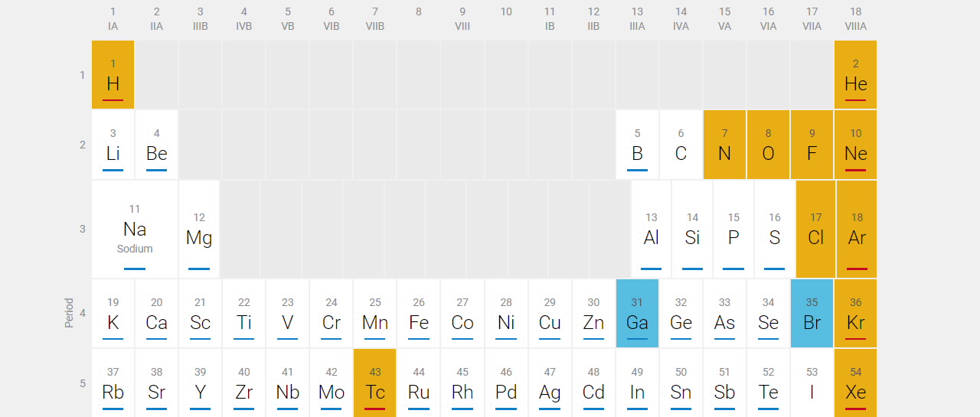Select group 8 column header
This screenshot has height=417, width=980.
pos(419,12)
